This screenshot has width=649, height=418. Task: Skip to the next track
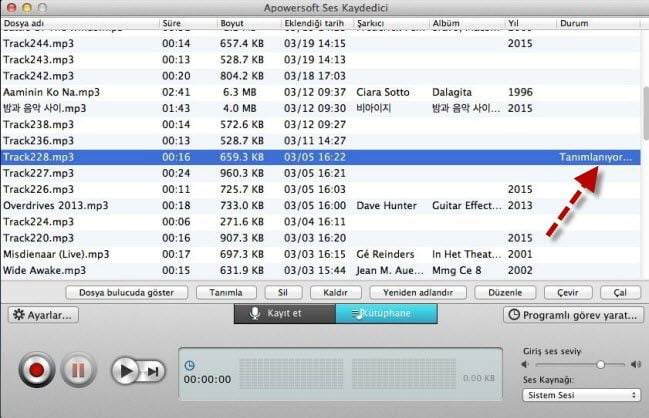(x=153, y=372)
